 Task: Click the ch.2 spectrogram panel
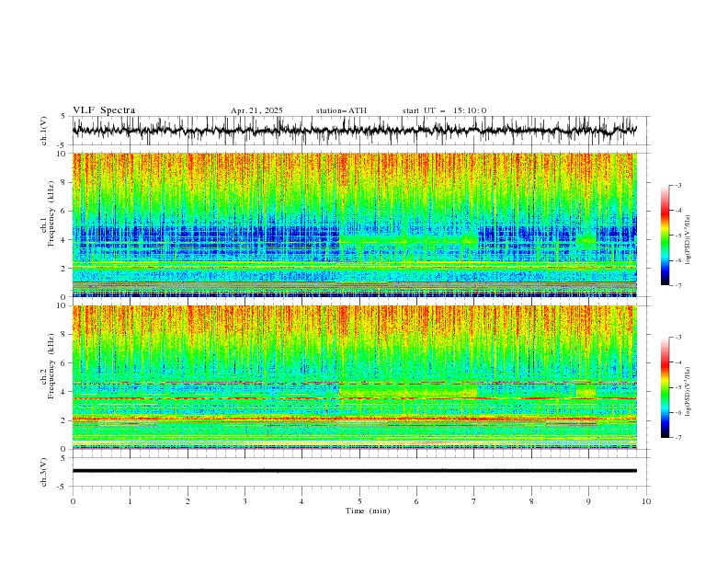(354, 377)
